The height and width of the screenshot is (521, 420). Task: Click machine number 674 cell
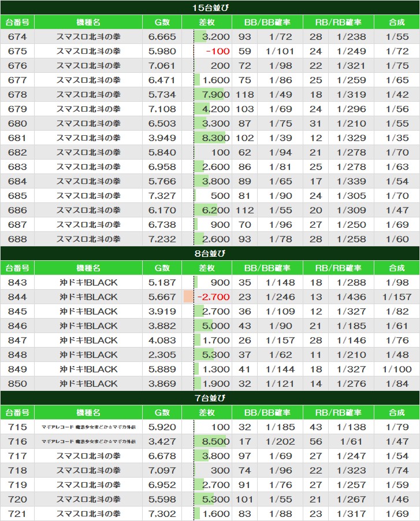click(x=17, y=36)
